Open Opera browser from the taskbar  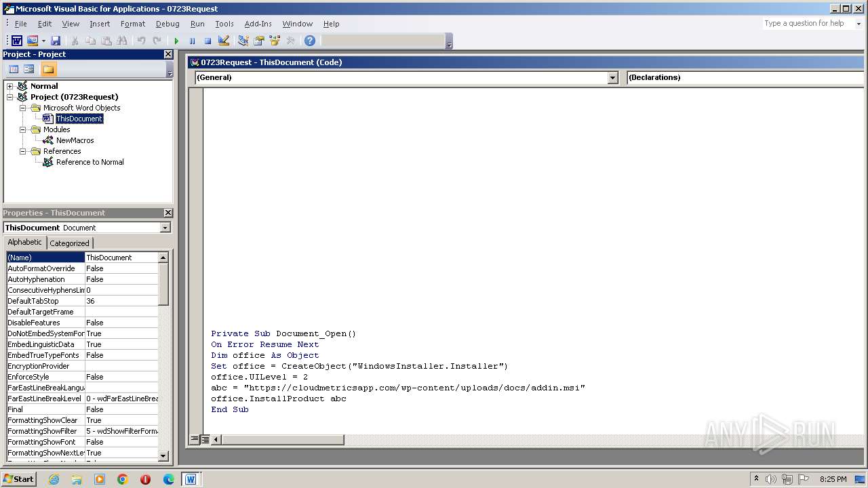coord(145,479)
